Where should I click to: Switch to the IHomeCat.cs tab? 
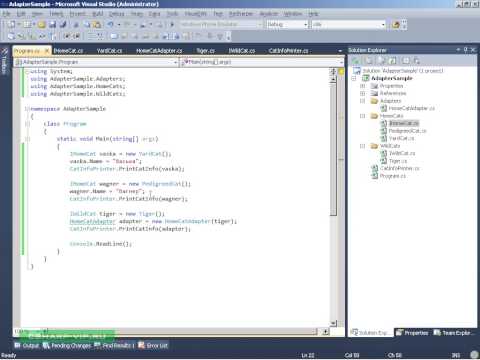(x=68, y=51)
